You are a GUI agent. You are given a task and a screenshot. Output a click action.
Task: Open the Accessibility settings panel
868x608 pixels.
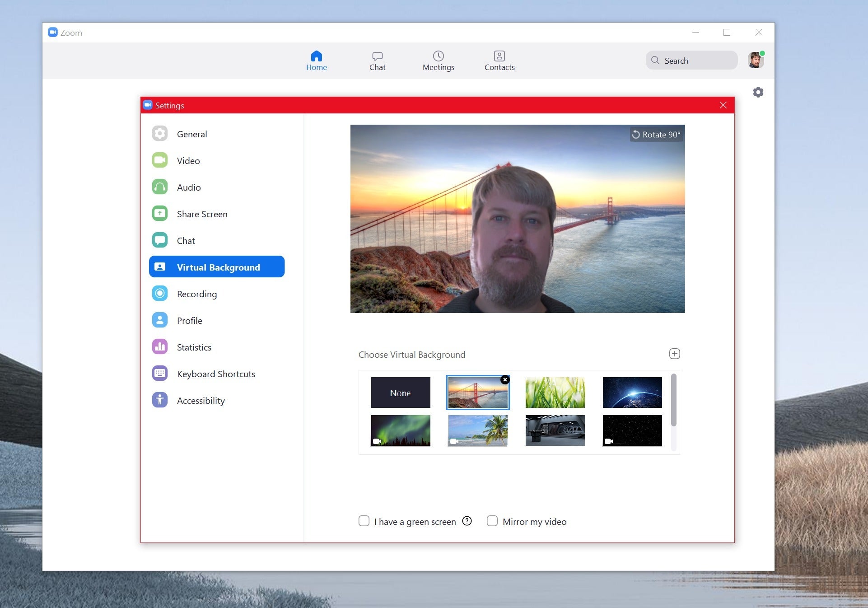200,400
